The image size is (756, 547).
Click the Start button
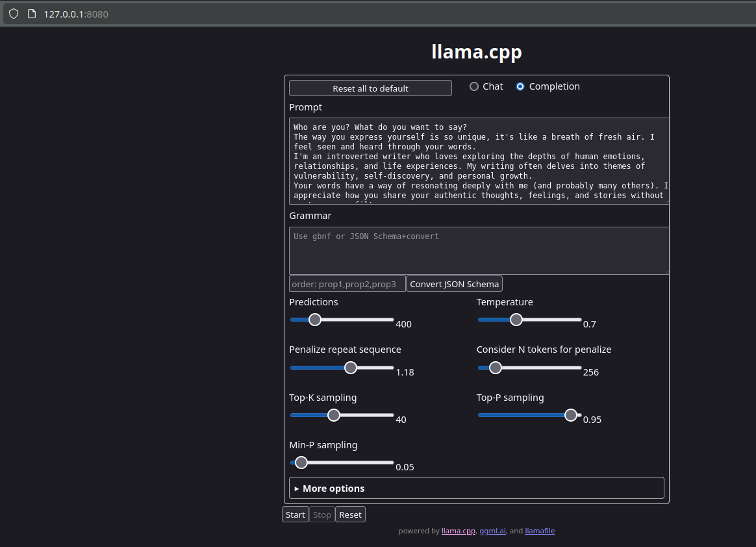click(295, 515)
